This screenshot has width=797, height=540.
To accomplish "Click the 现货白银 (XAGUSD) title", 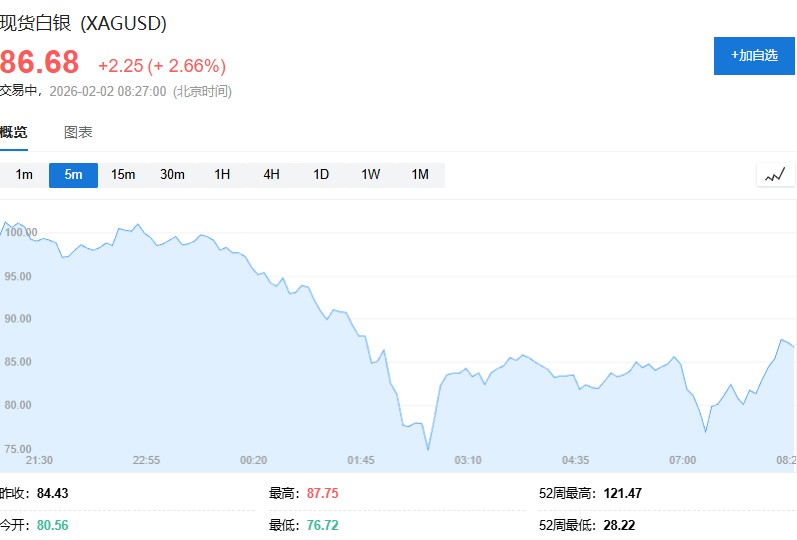I will [83, 22].
